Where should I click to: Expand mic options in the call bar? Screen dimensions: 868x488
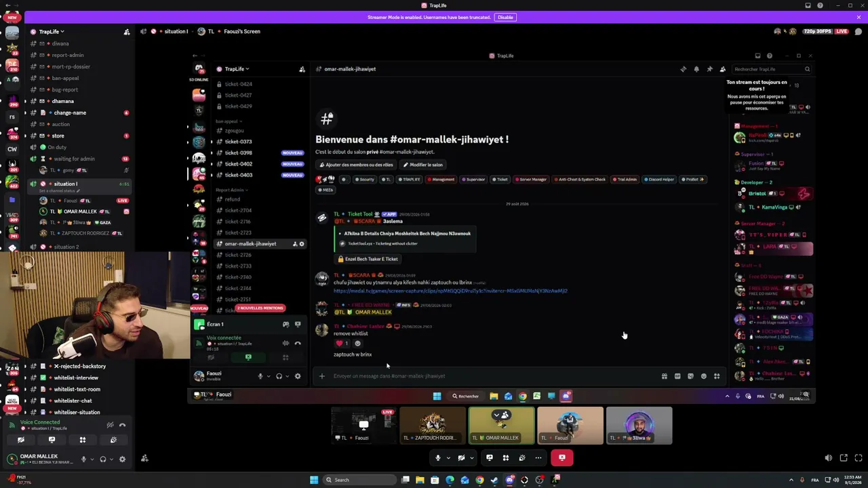[448, 458]
